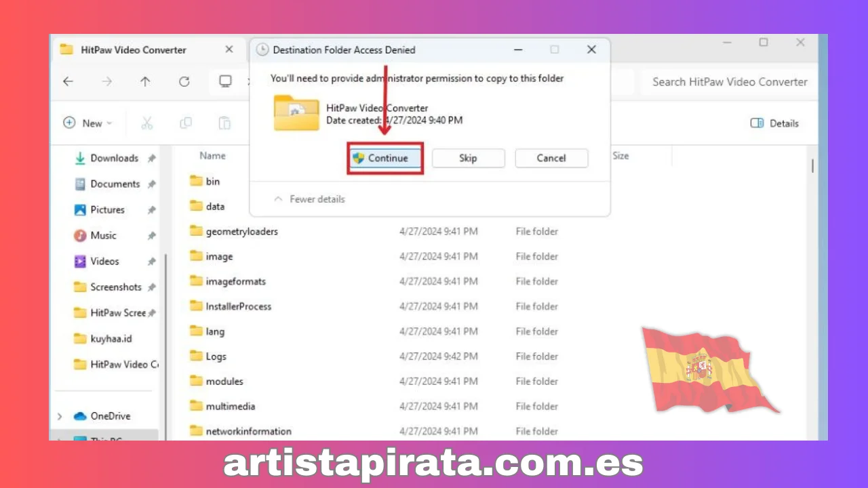Screen dimensions: 868x488
Task: Open Videos in the sidebar
Action: [x=104, y=261]
